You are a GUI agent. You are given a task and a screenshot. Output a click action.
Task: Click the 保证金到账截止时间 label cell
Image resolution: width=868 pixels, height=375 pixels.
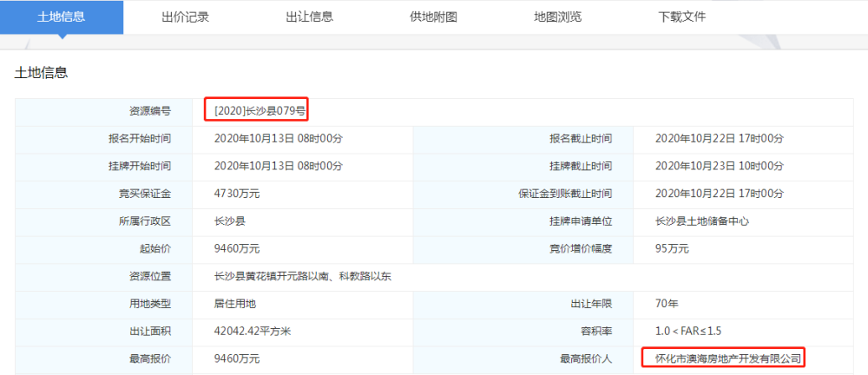tap(523, 195)
